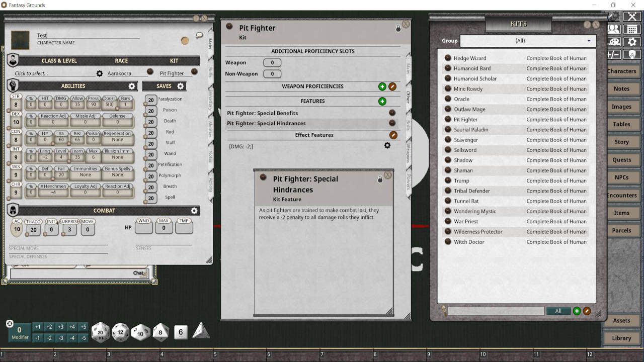Expand Pit Fighter: Special Benefits feature
This screenshot has height=362, width=644.
click(392, 113)
